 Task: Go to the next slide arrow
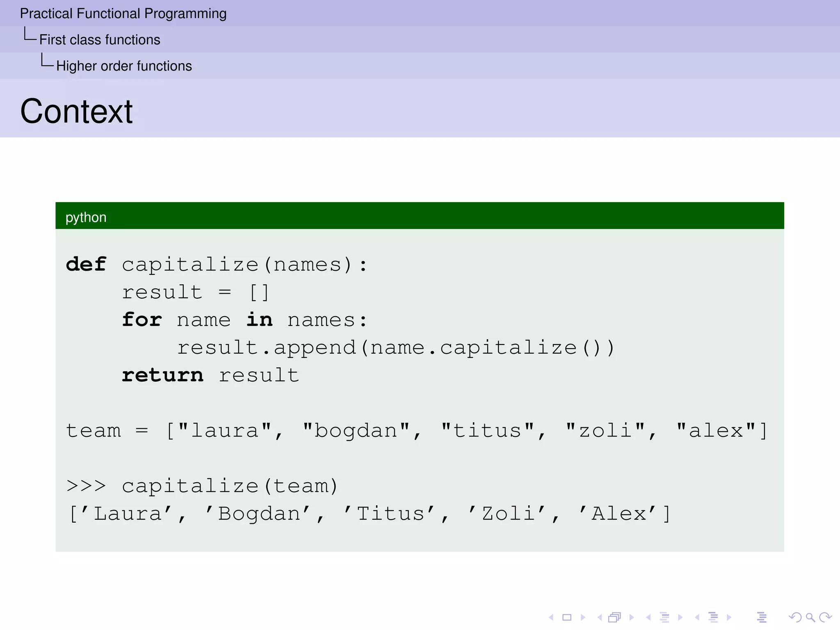coord(583,617)
